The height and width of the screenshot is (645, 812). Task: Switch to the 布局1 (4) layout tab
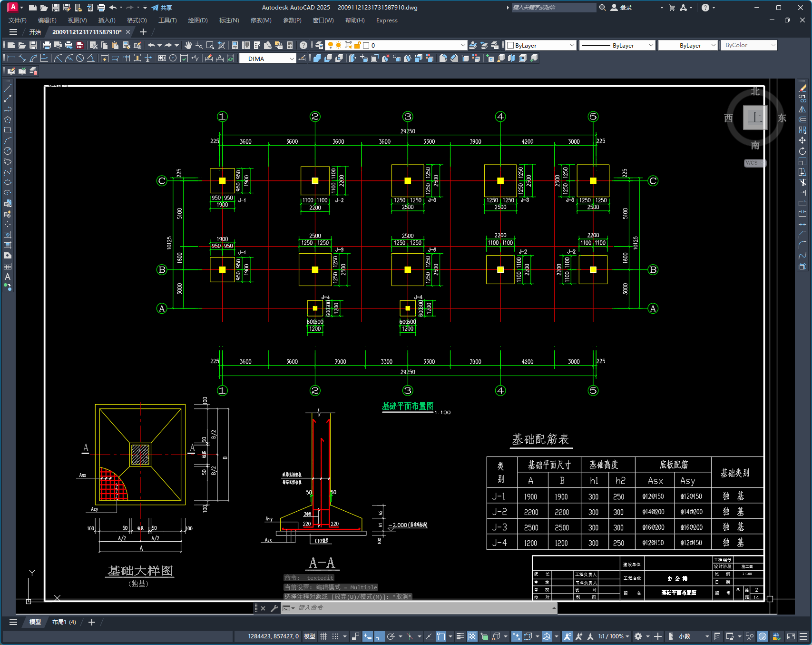coord(64,622)
